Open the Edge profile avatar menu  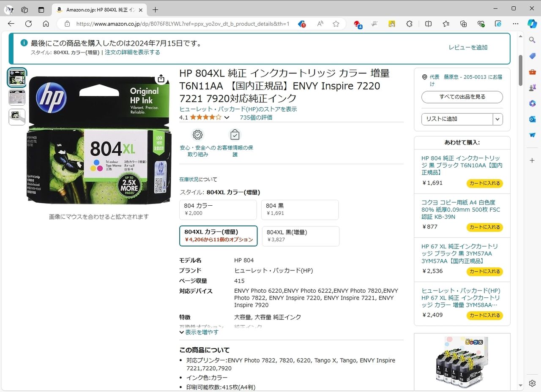(9, 9)
